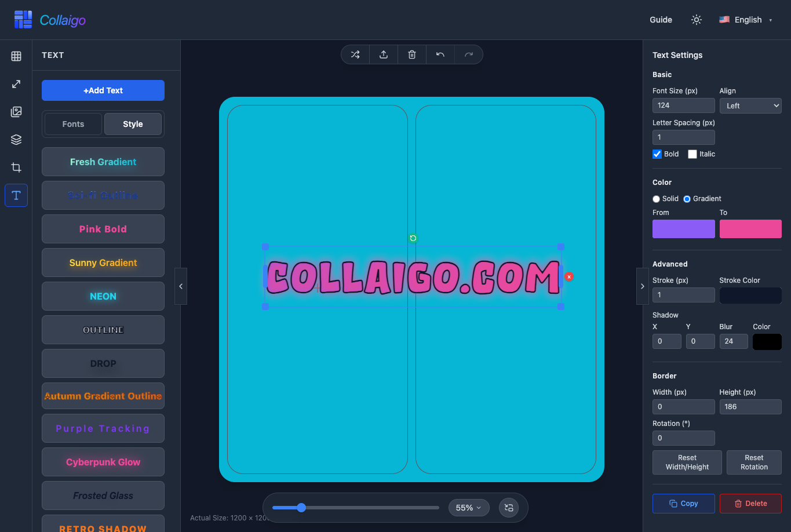Click the Stroke (px) input field
The image size is (791, 532).
pyautogui.click(x=684, y=295)
